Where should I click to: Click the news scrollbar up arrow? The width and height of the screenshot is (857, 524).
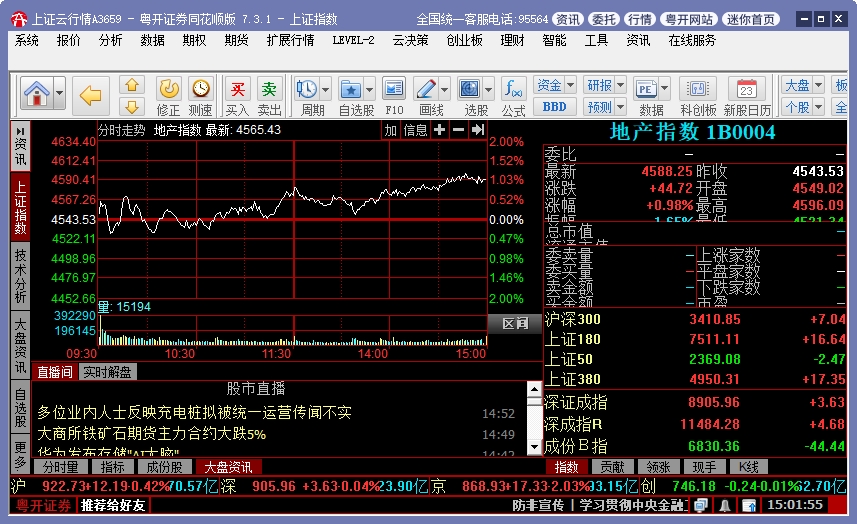pyautogui.click(x=534, y=389)
